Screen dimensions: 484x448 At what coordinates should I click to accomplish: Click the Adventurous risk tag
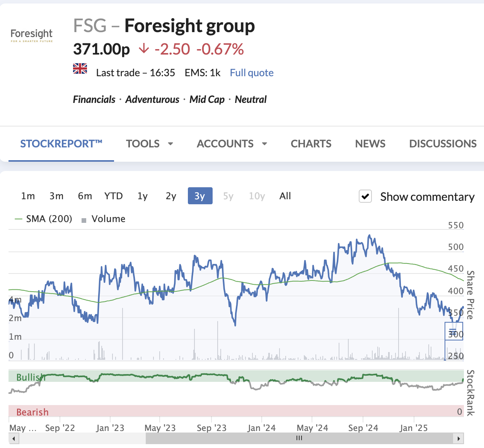(152, 99)
